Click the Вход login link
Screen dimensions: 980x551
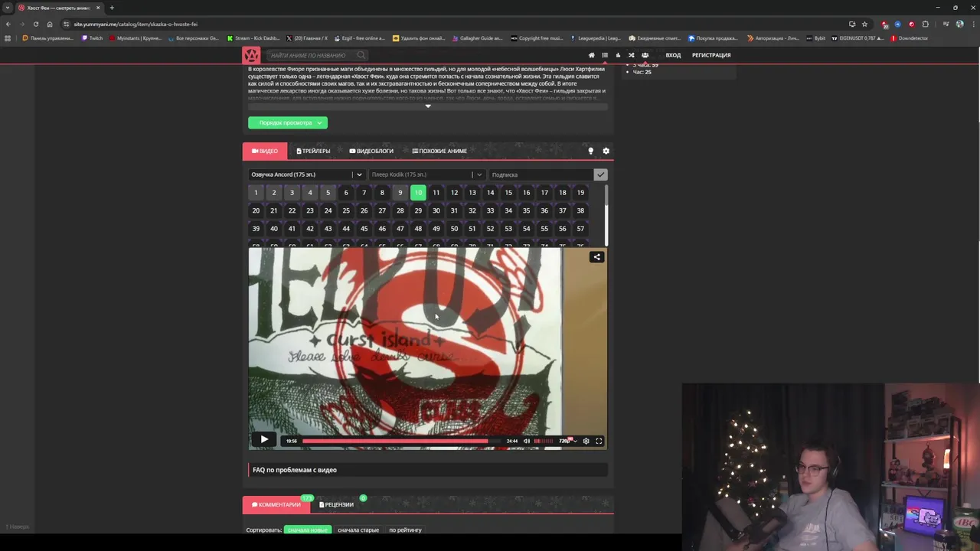tap(673, 55)
